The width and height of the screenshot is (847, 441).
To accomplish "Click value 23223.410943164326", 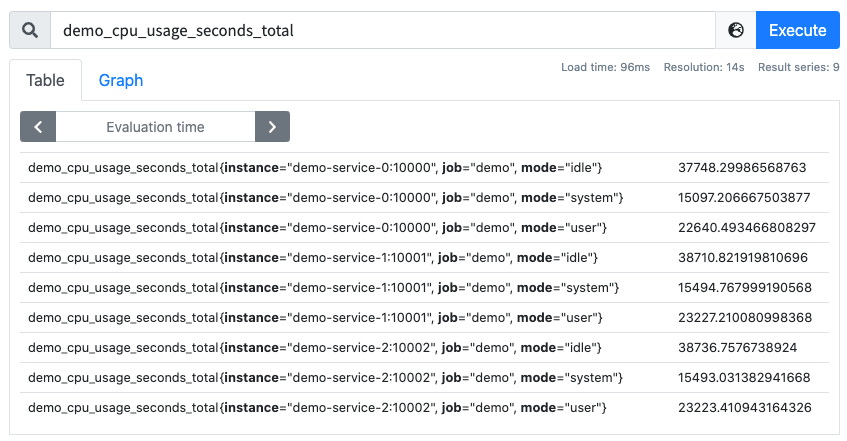I will coord(745,408).
